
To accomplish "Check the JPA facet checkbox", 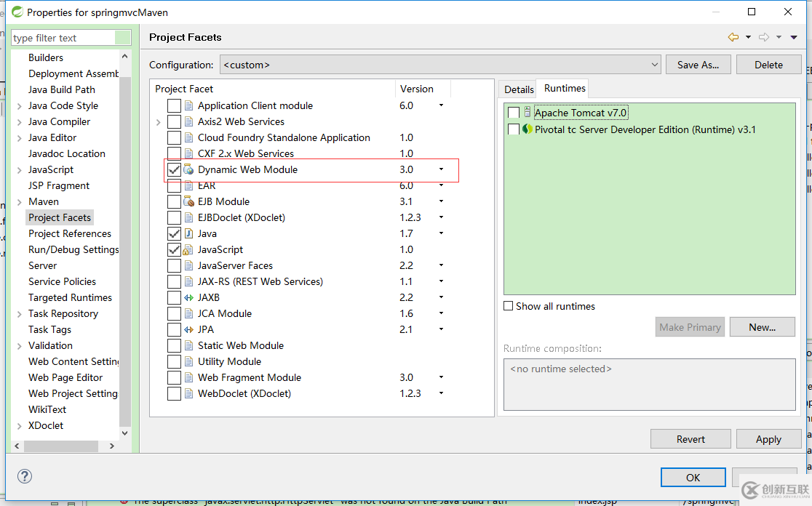I will [174, 329].
